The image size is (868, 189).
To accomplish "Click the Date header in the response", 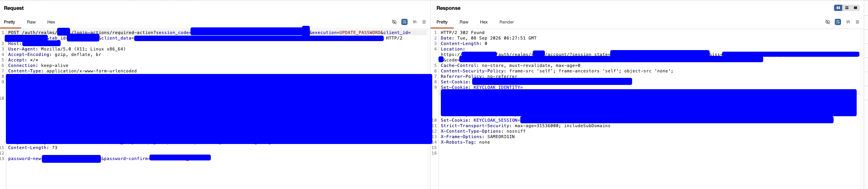I will coord(489,38).
